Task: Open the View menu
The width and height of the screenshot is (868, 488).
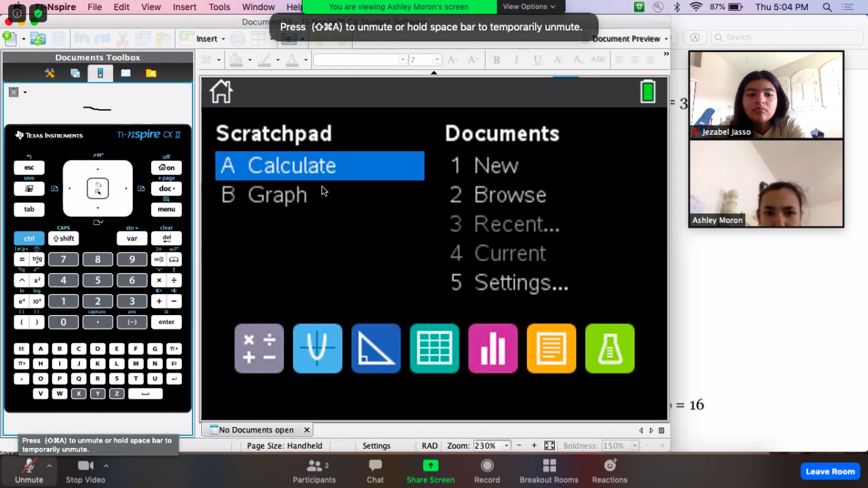Action: click(x=151, y=7)
